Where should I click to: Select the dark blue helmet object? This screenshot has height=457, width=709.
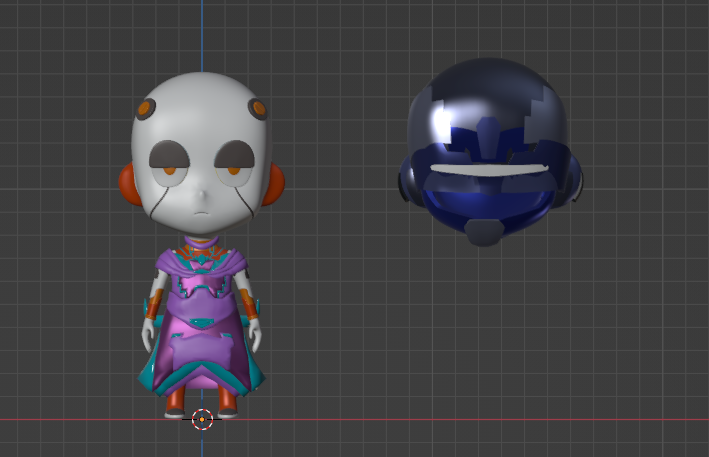tap(491, 152)
